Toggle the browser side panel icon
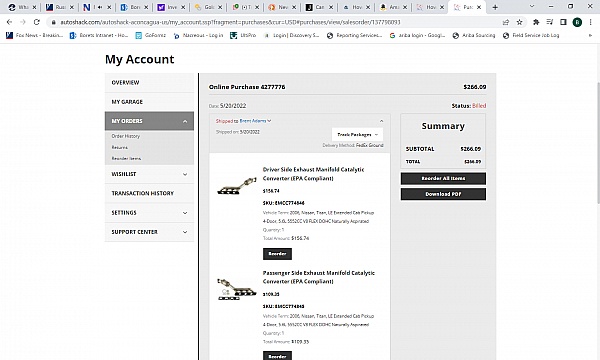This screenshot has height=360, width=600. (563, 22)
